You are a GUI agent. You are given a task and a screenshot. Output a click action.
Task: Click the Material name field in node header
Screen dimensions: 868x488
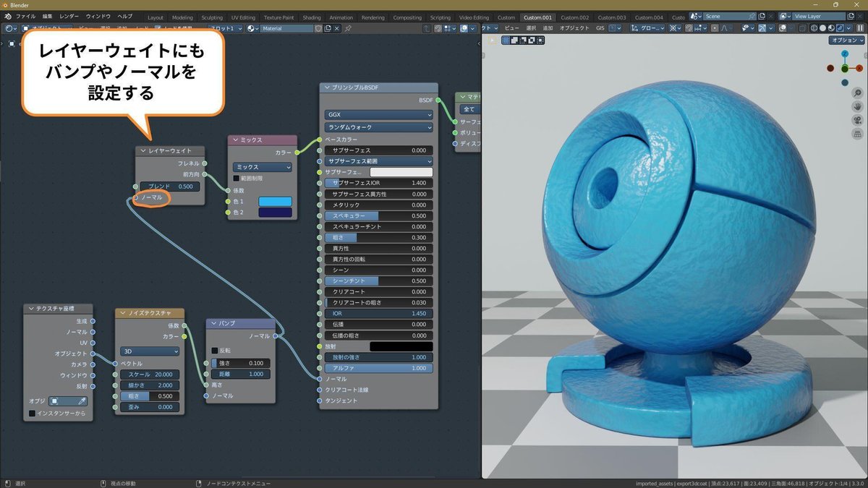coord(286,28)
